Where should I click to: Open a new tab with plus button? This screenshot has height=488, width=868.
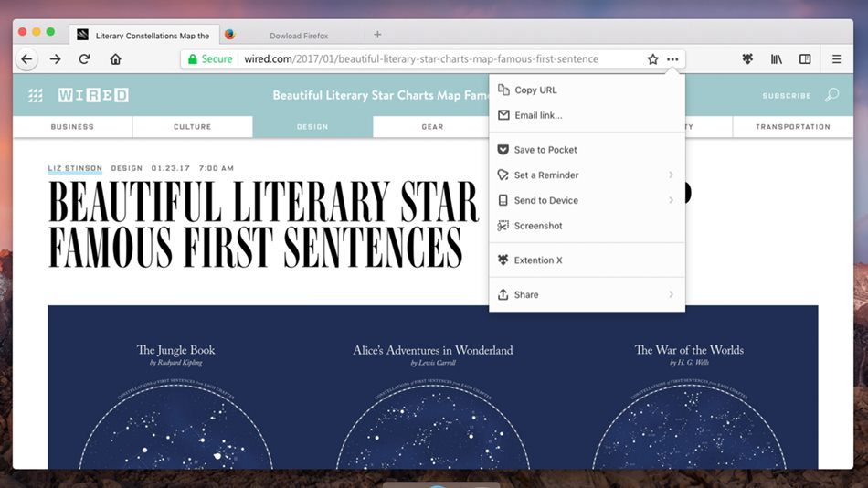point(377,35)
